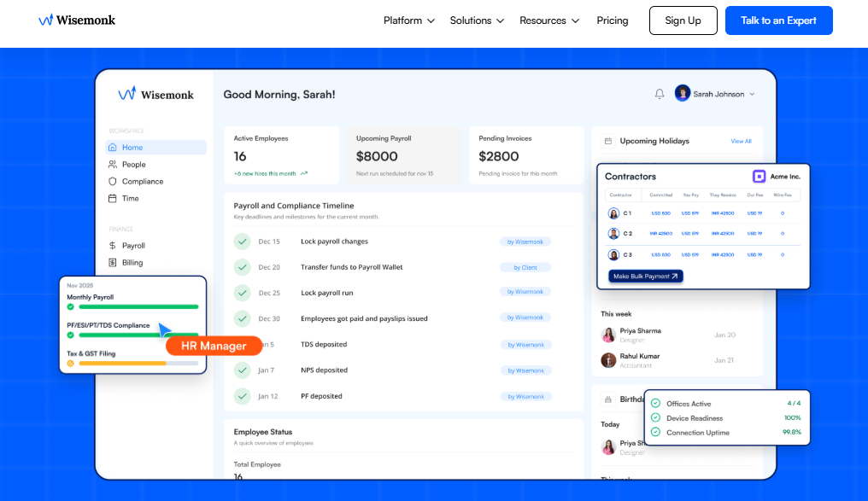Select the People icon in the sidebar
This screenshot has height=501, width=868.
point(112,164)
